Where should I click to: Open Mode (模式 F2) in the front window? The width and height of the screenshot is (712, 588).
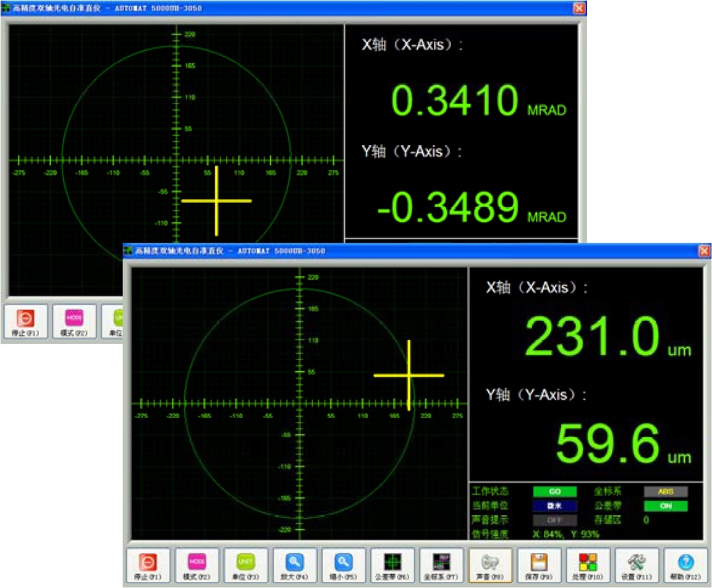[197, 565]
